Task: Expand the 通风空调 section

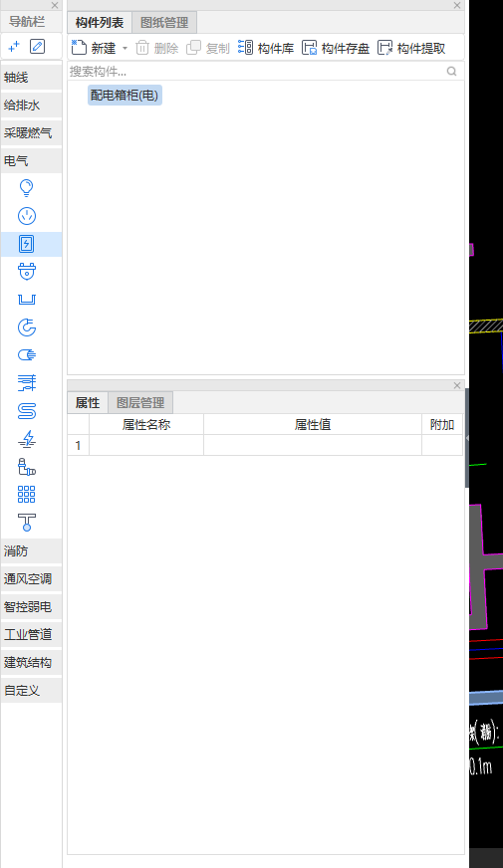Action: (31, 579)
